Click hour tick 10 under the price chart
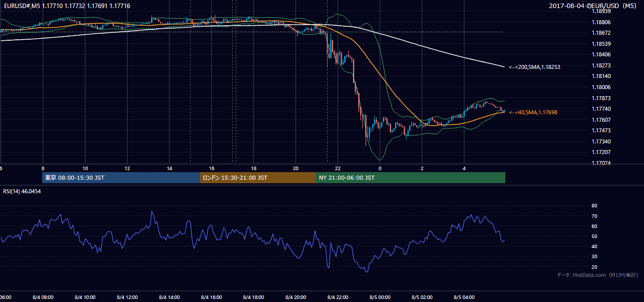This screenshot has width=644, height=302. click(85, 168)
